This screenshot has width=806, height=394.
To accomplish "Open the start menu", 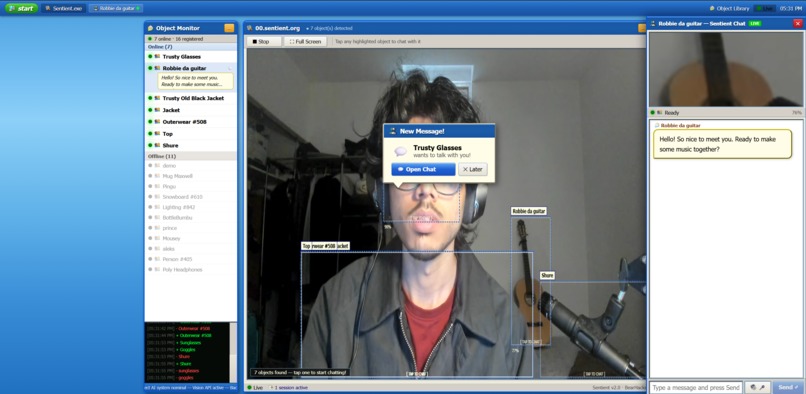I will click(x=21, y=8).
